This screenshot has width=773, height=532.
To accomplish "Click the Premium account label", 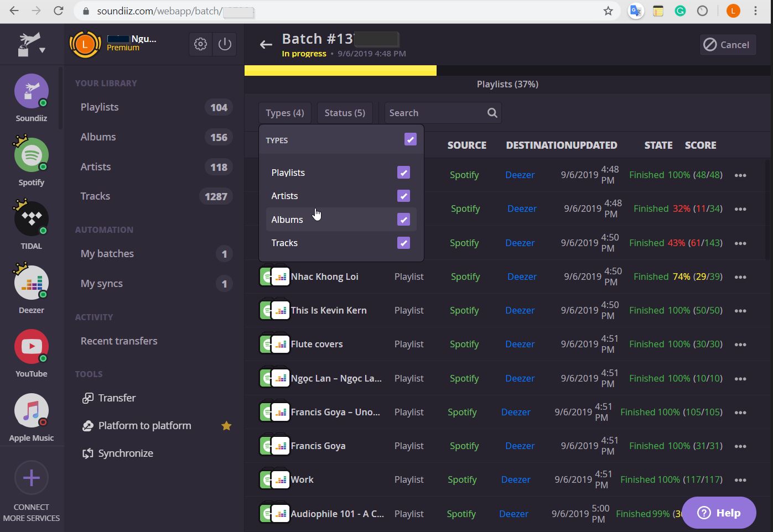I will click(123, 48).
